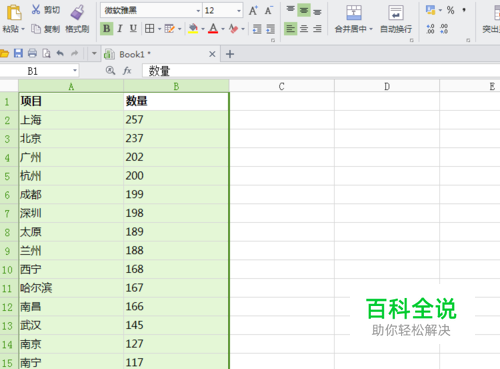The image size is (500, 369).
Task: Open the Name Box dropdown arrow
Action: coord(75,71)
